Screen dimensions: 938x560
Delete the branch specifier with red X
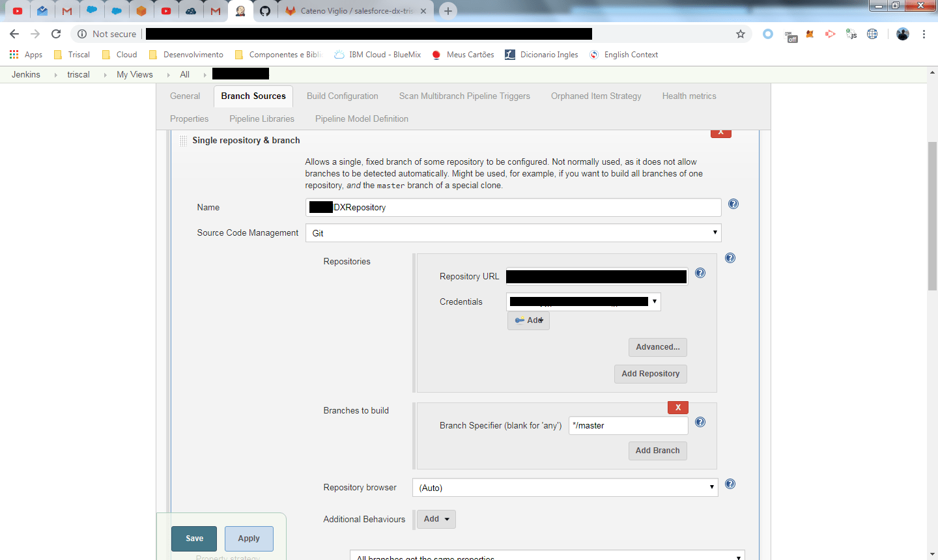tap(678, 408)
